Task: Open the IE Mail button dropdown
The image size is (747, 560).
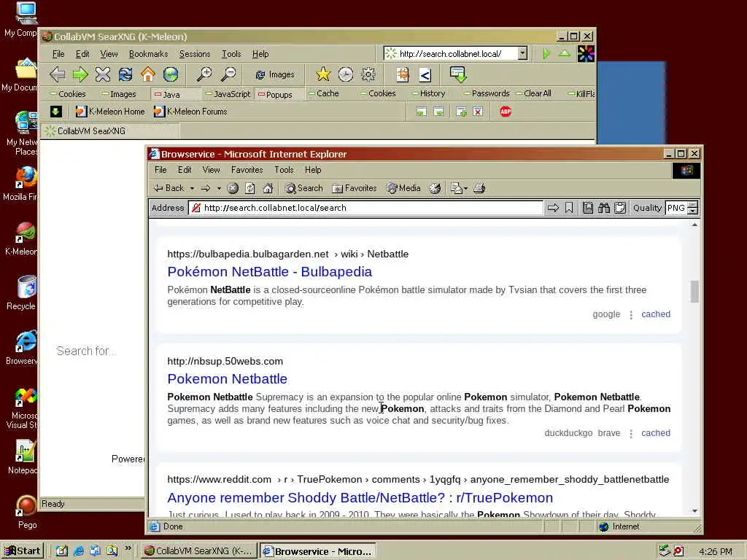Action: [x=465, y=189]
